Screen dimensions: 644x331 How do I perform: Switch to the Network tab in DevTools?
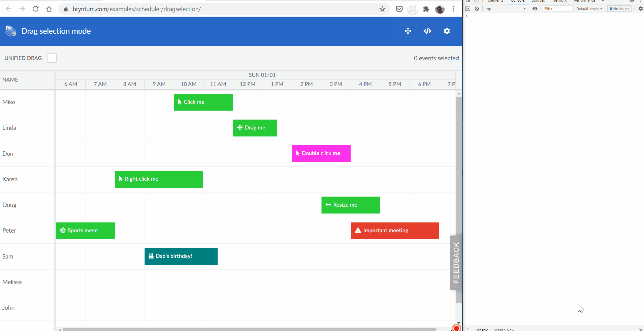(x=559, y=1)
